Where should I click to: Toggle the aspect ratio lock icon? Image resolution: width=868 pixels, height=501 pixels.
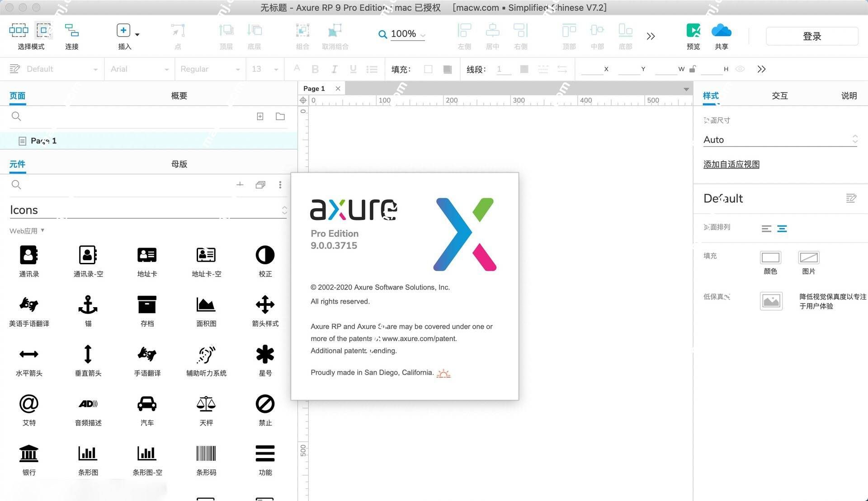pyautogui.click(x=692, y=69)
